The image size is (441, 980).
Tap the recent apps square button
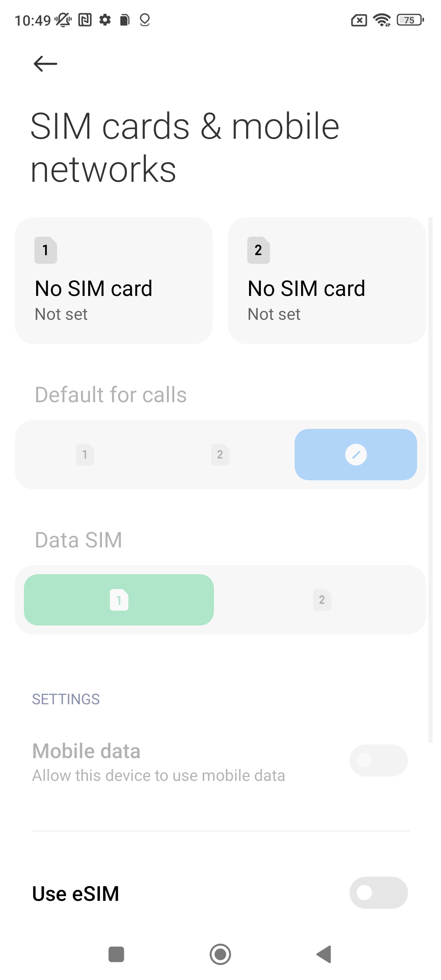tap(116, 954)
